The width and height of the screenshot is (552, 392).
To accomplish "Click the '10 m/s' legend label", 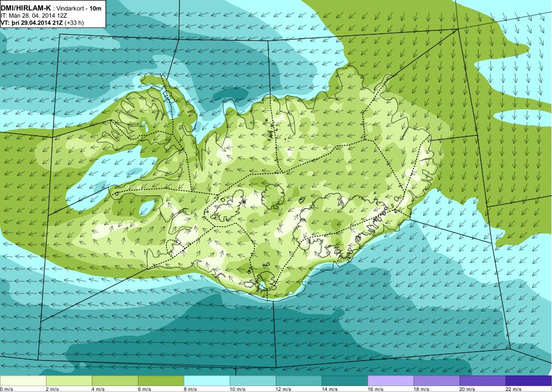I will point(237,389).
